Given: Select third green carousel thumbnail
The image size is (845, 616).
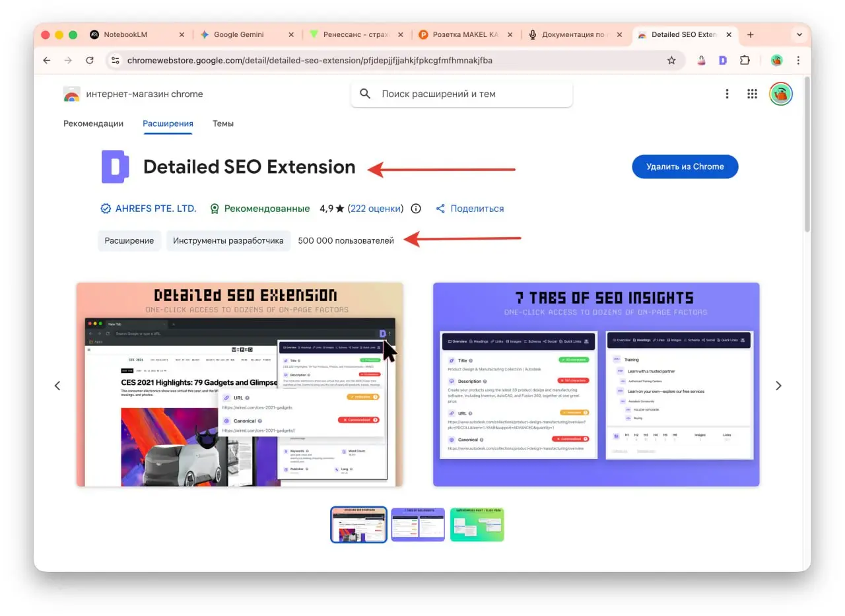Looking at the screenshot, I should click(477, 524).
